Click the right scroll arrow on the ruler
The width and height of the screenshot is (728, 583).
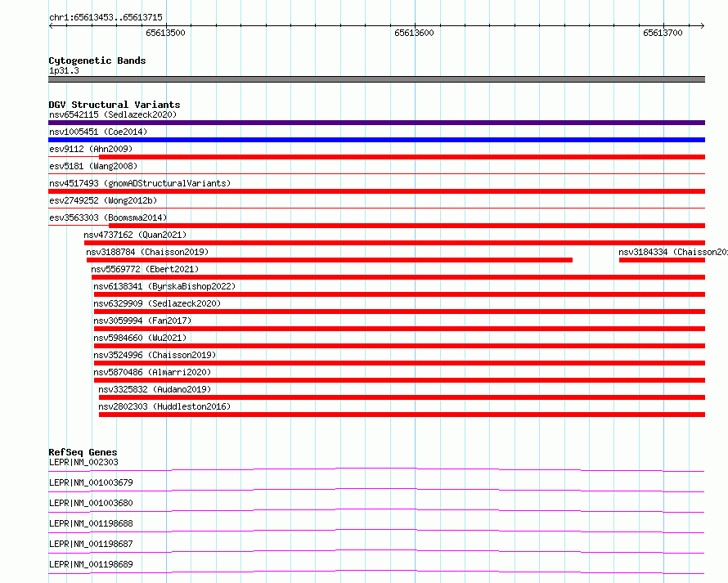point(702,26)
